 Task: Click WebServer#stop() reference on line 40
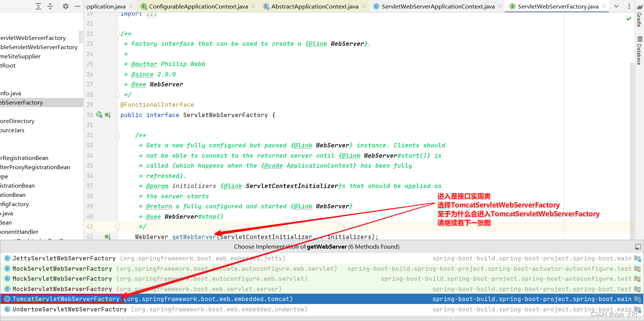click(194, 217)
